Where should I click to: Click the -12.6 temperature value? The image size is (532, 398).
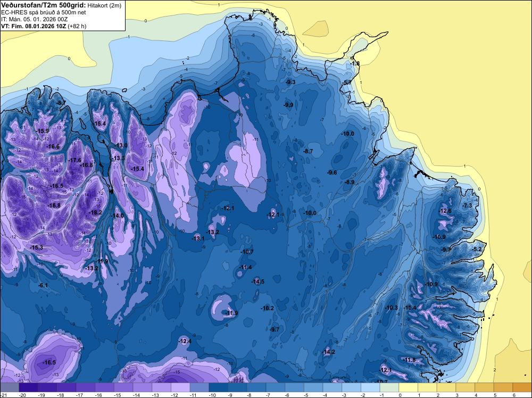[445, 211]
